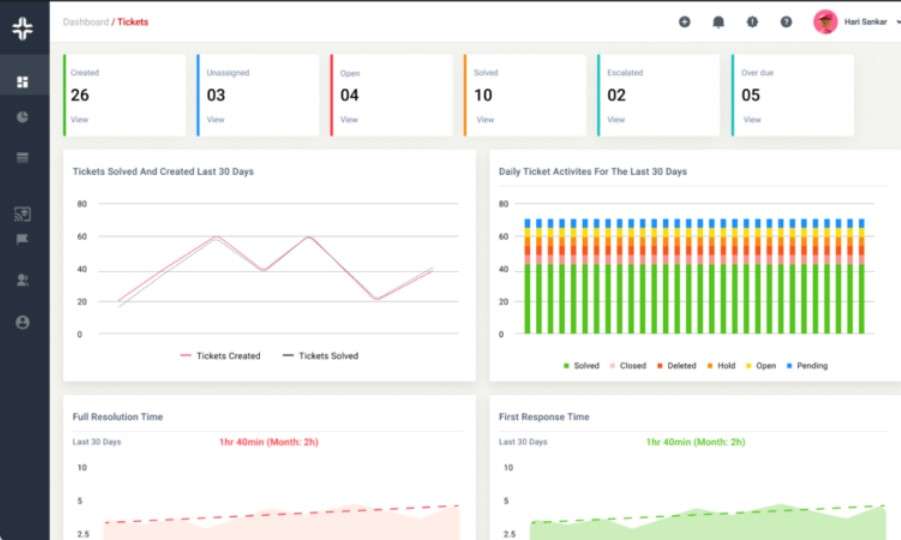Click the green Solved legend swatch
The height and width of the screenshot is (540, 901).
point(566,366)
